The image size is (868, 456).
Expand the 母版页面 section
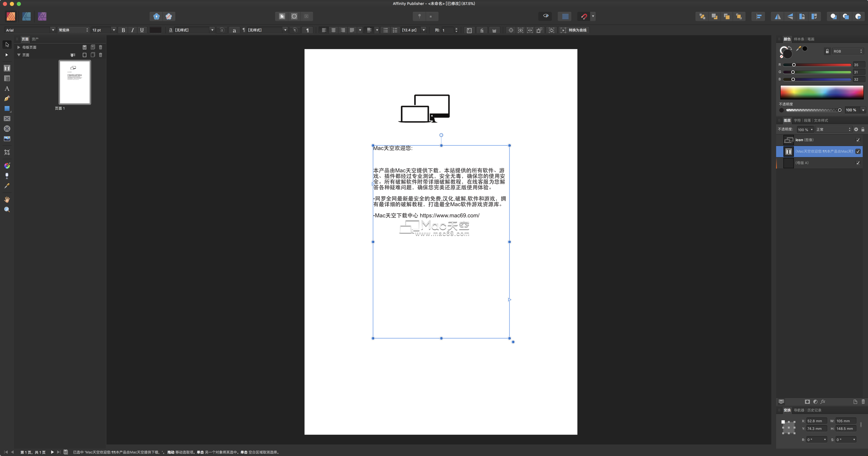coord(19,47)
